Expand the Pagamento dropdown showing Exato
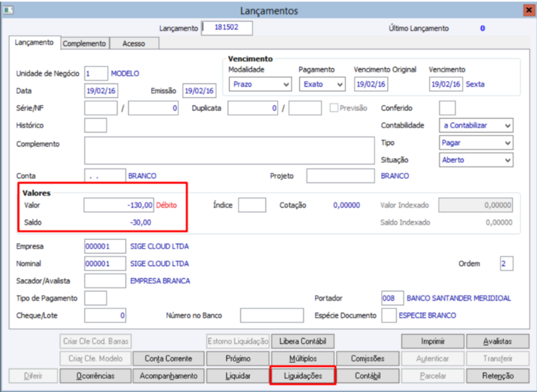 pos(322,84)
